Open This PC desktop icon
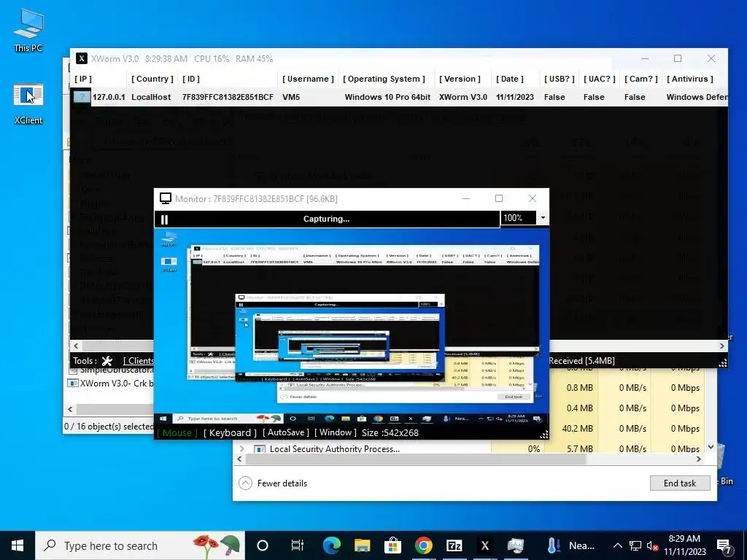The height and width of the screenshot is (560, 747). click(28, 31)
